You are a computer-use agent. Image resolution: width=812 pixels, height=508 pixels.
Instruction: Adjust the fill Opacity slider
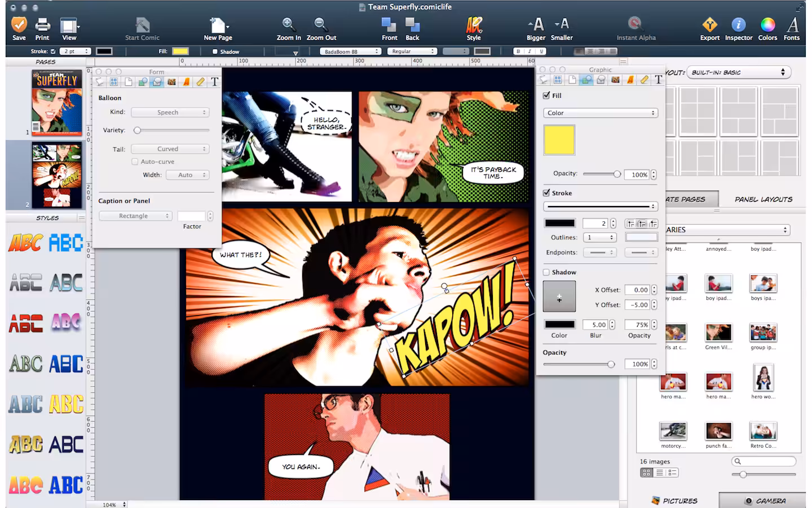pos(601,174)
